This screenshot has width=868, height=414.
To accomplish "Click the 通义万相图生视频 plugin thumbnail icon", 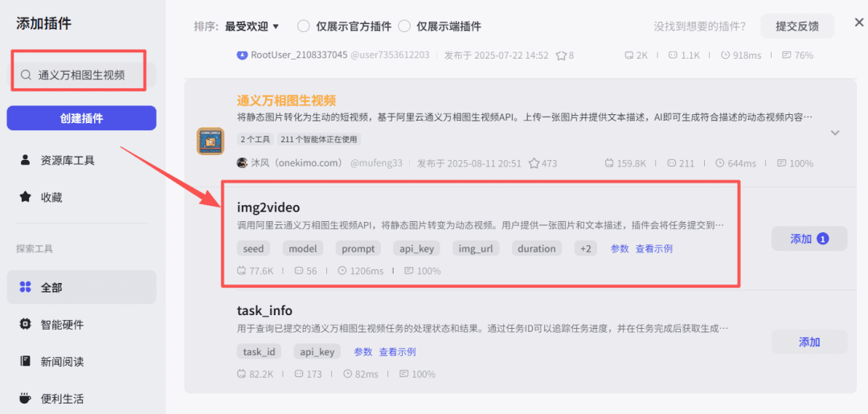I will [211, 141].
